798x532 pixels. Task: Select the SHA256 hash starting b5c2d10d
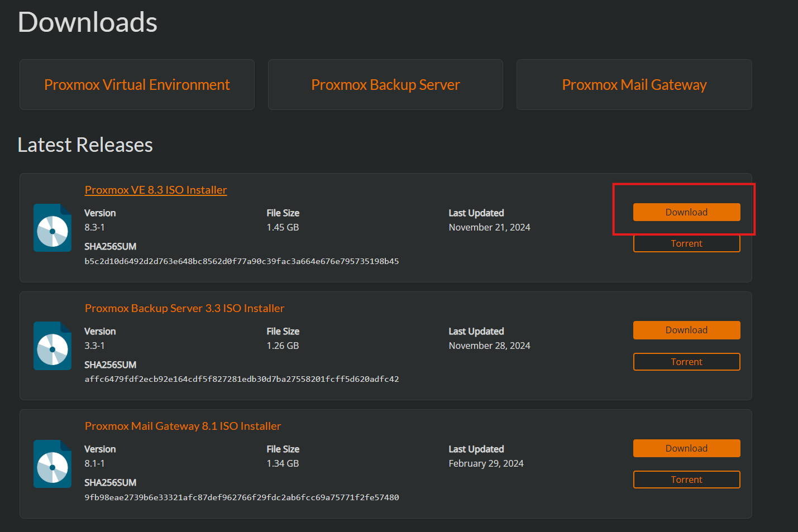pyautogui.click(x=242, y=261)
